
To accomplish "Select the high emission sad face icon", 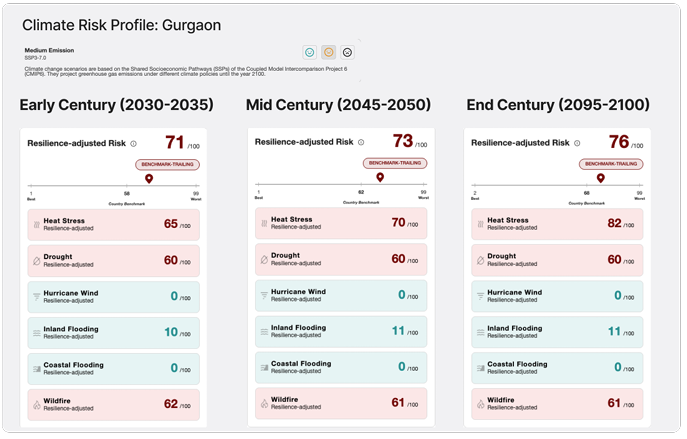I will tap(347, 52).
